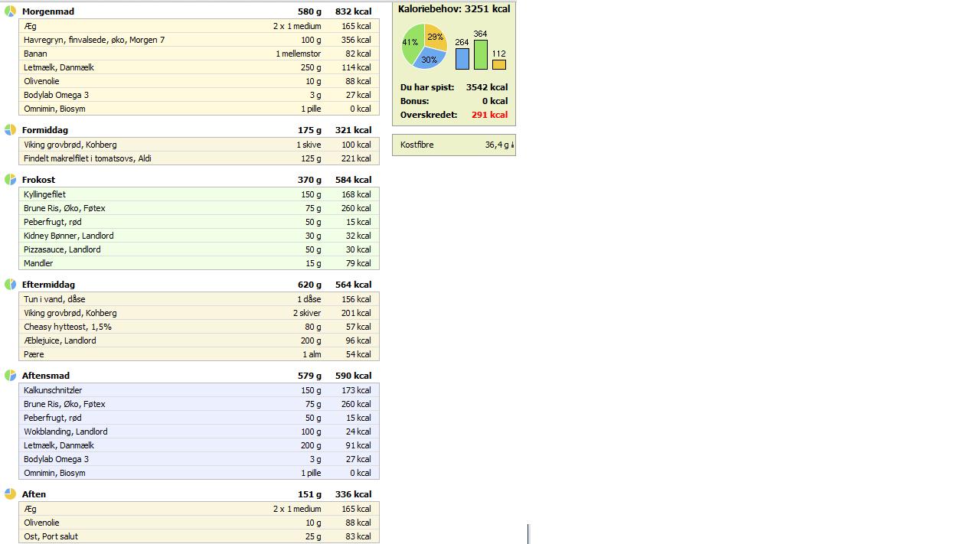Screen dimensions: 980x544
Task: Select the Tun i vand, dåse entry
Action: point(199,299)
